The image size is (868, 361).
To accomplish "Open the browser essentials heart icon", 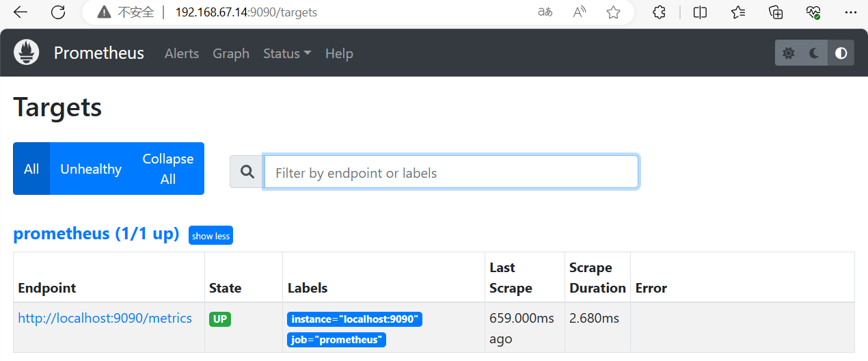I will (813, 12).
